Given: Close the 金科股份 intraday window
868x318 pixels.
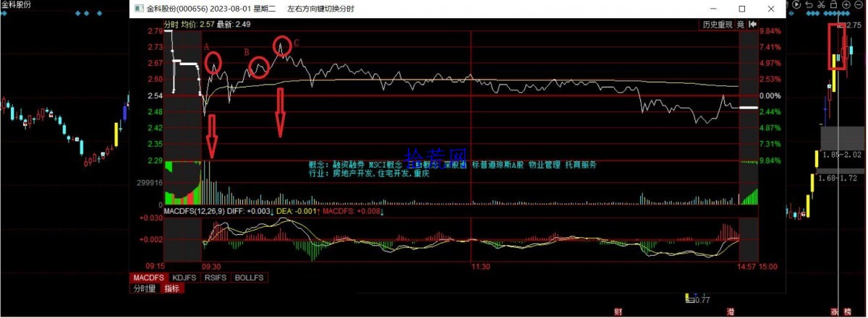Looking at the screenshot, I should point(772,9).
